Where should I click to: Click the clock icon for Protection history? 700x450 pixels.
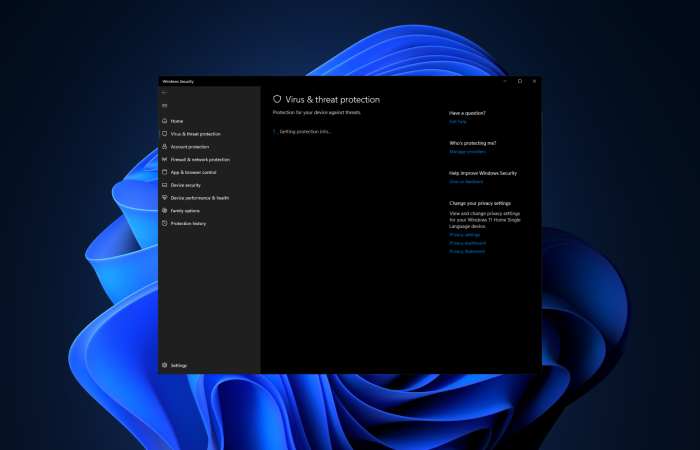(164, 223)
